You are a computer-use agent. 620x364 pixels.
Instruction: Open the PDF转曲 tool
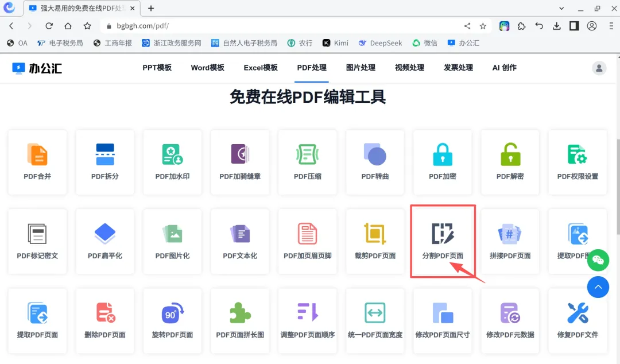(x=375, y=162)
